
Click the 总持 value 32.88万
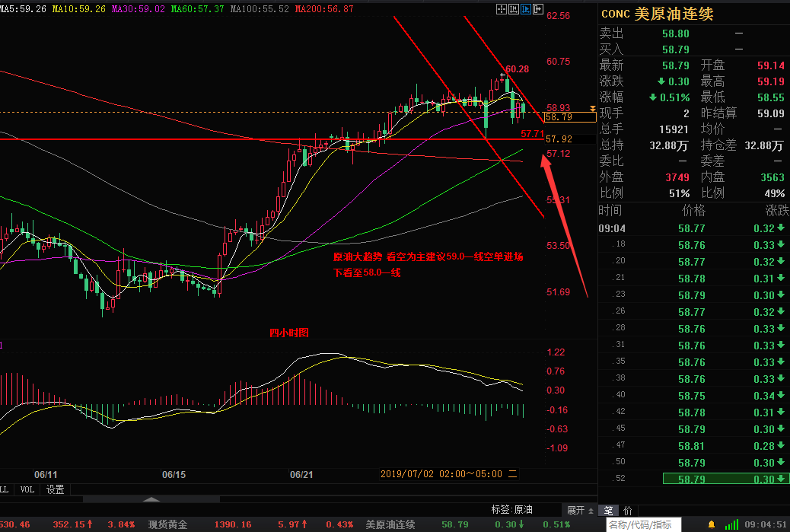pos(668,145)
